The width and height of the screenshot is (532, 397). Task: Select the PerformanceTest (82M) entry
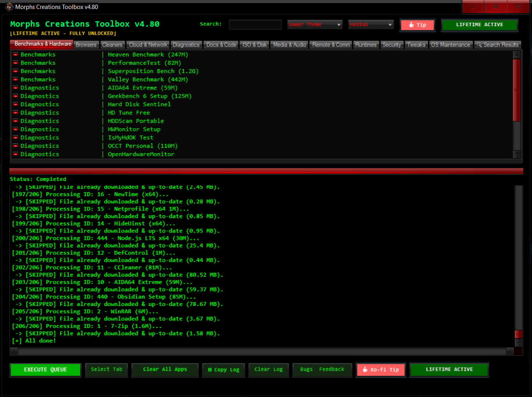click(144, 63)
